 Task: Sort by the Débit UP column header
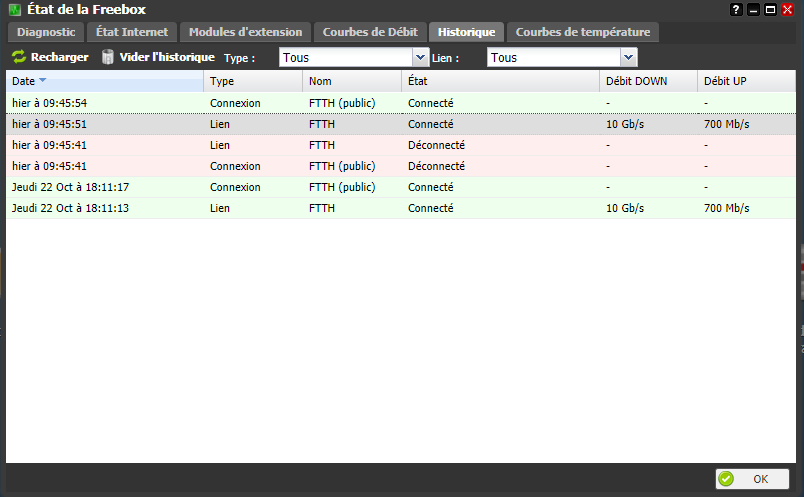pos(747,81)
